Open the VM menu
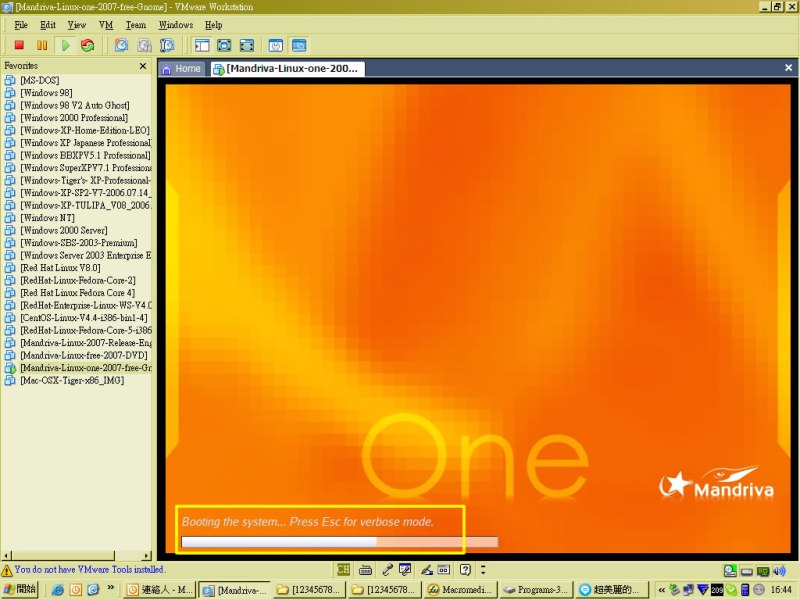Image resolution: width=800 pixels, height=600 pixels. [x=106, y=25]
